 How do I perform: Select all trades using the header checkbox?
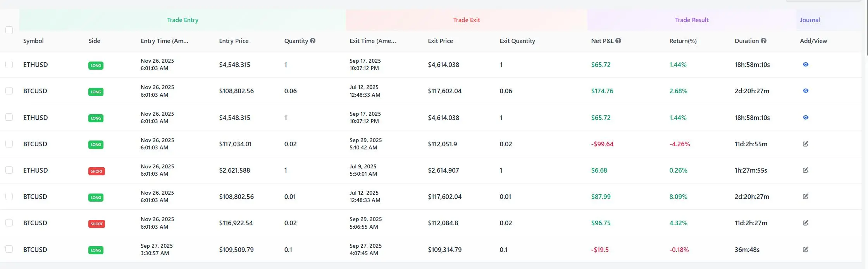pyautogui.click(x=9, y=30)
